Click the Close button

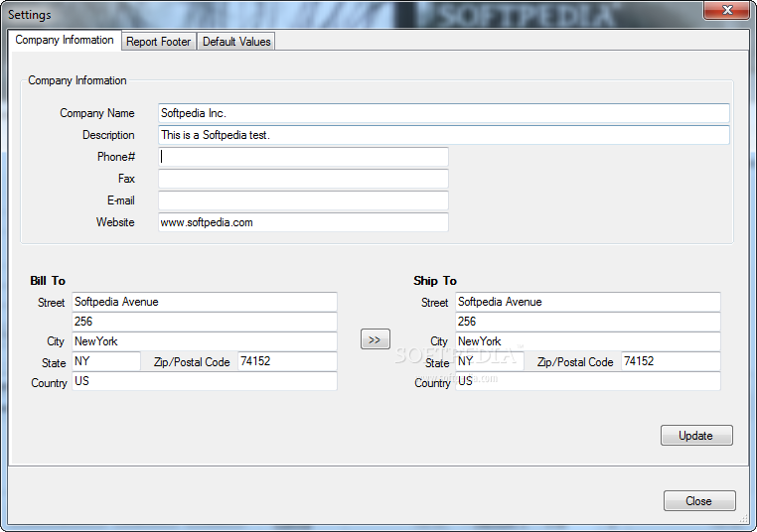click(x=699, y=501)
